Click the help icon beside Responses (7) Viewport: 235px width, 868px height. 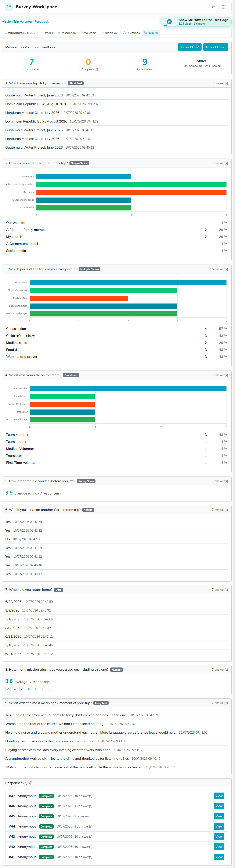(31, 783)
